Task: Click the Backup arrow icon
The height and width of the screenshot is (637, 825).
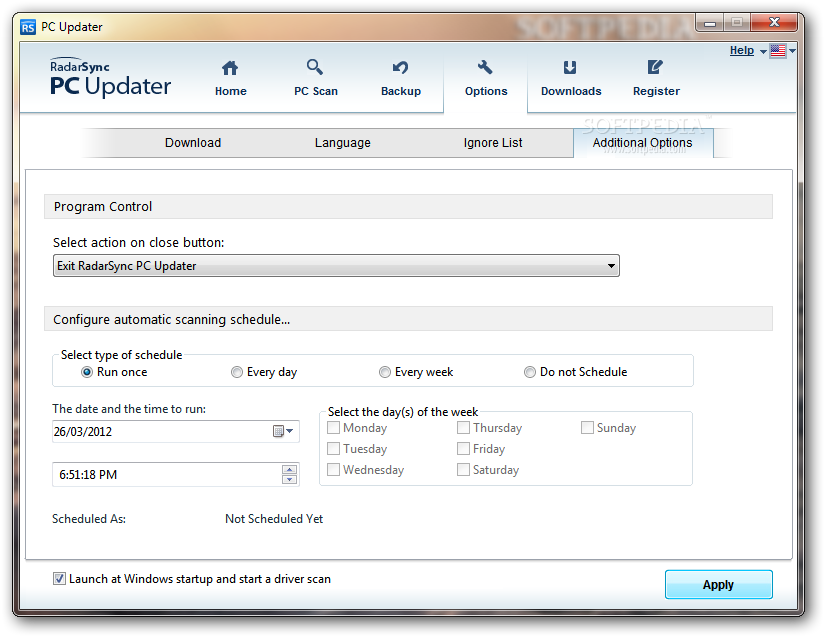Action: pos(400,67)
